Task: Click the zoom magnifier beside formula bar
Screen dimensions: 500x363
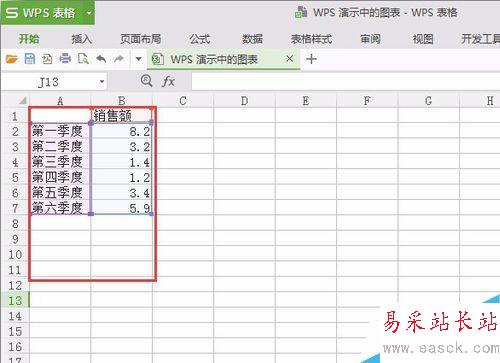Action: [146, 81]
